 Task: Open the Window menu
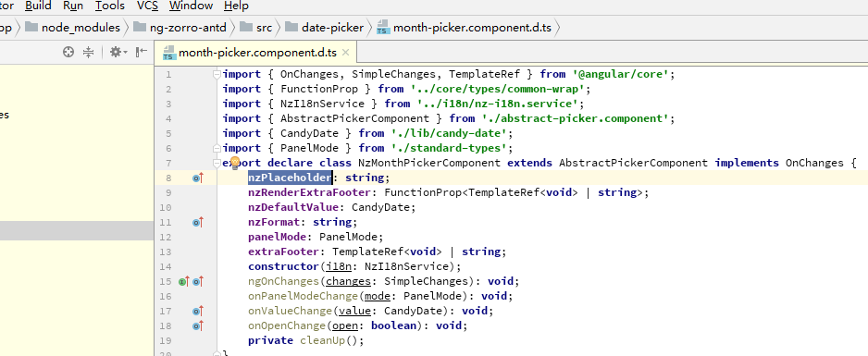pyautogui.click(x=191, y=6)
